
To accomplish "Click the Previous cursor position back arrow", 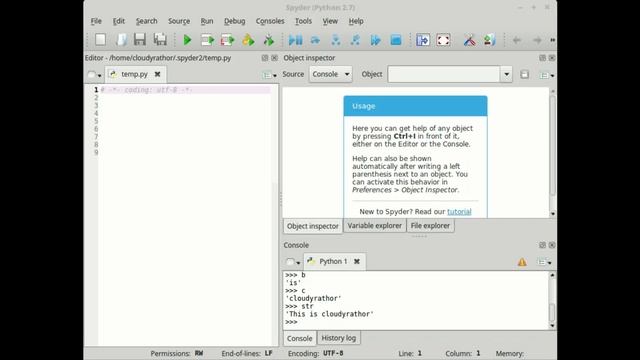I will [517, 40].
